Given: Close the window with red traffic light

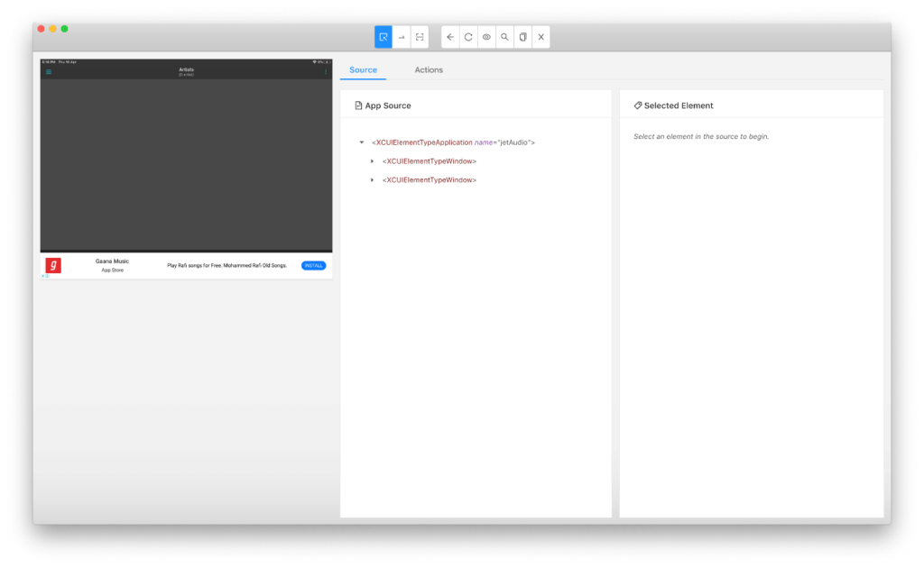Looking at the screenshot, I should pos(42,29).
